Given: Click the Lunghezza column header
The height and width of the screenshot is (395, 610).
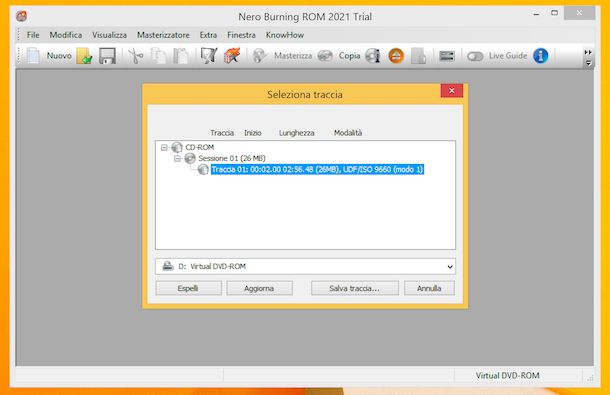Looking at the screenshot, I should 296,133.
